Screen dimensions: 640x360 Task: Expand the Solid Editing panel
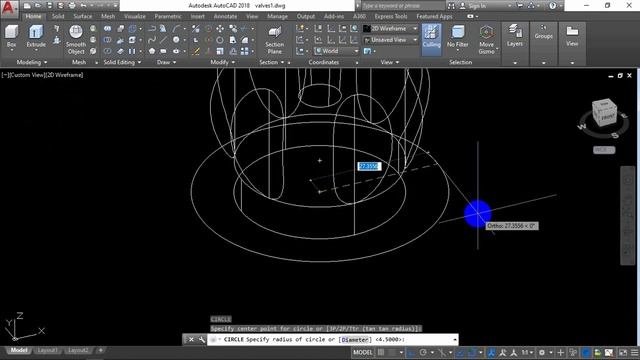coord(122,62)
